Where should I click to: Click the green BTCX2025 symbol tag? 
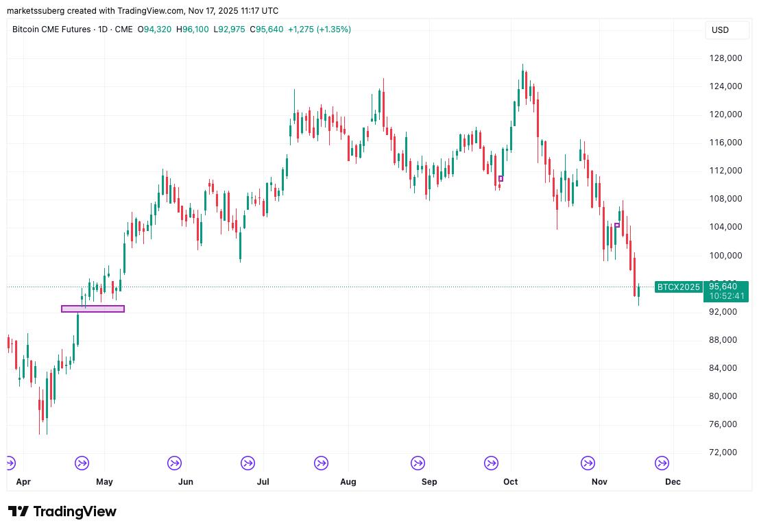678,287
